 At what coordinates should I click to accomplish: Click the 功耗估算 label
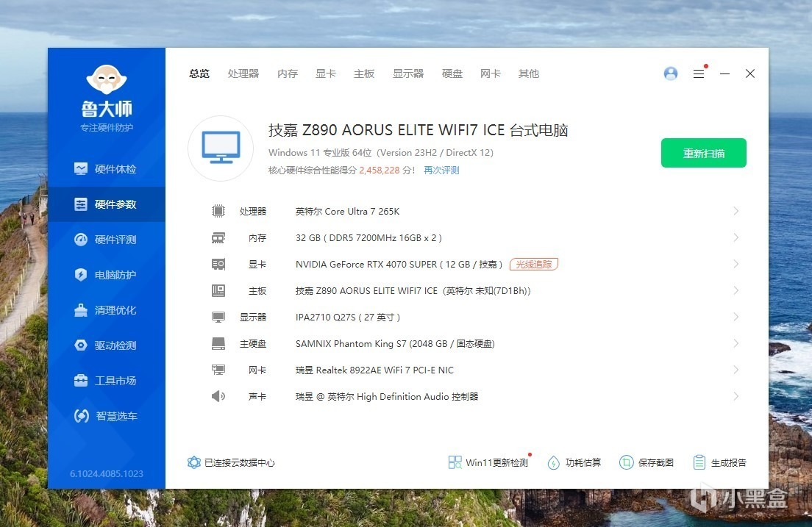coord(583,462)
